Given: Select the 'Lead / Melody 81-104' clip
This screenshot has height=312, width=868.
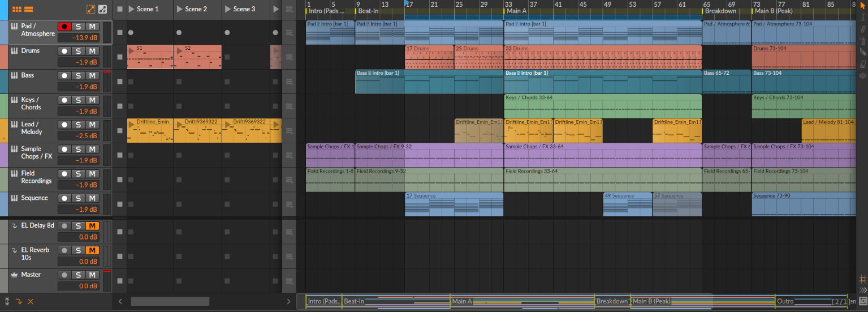Looking at the screenshot, I should 828,130.
